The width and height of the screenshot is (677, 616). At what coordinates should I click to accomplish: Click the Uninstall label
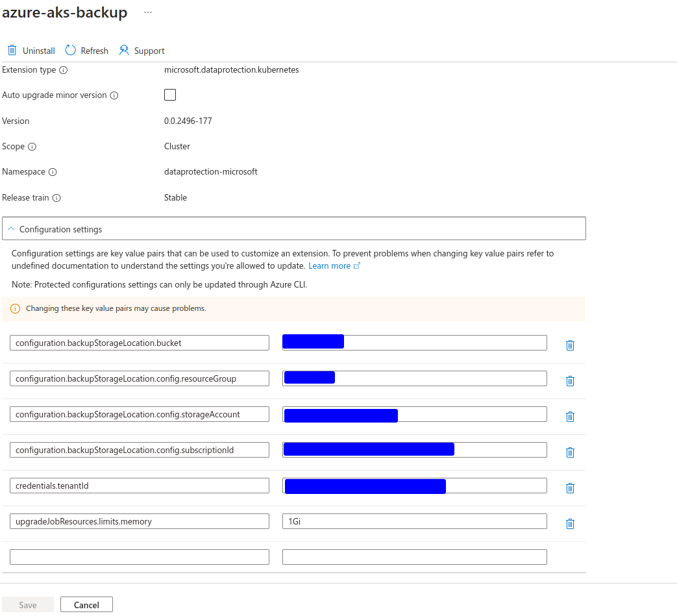click(39, 51)
